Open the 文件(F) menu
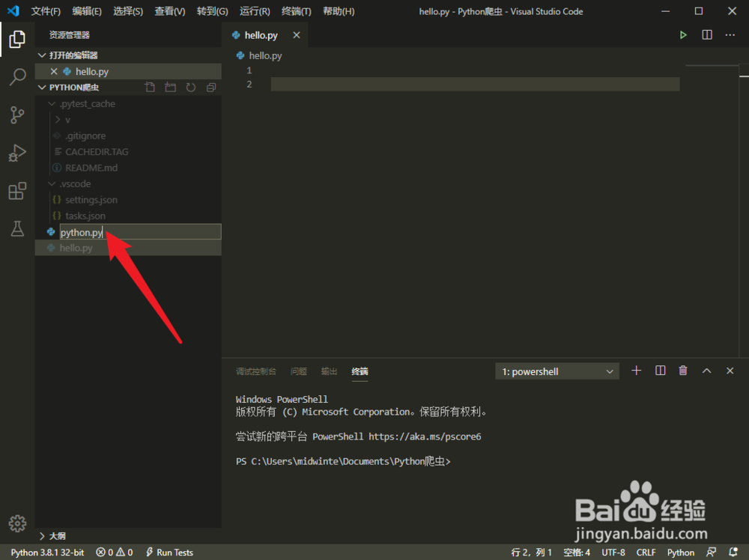The height and width of the screenshot is (560, 749). (x=46, y=11)
